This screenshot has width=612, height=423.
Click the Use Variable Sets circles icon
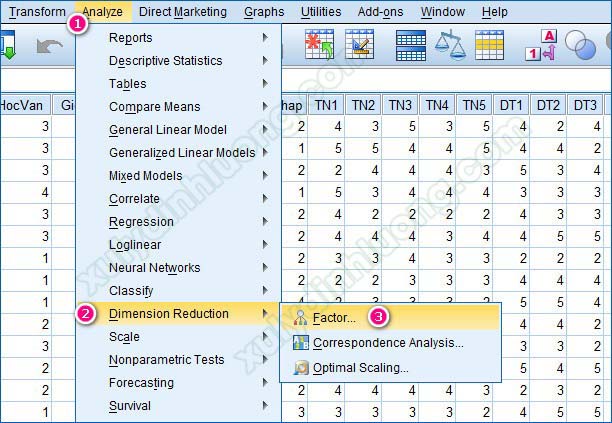tap(581, 45)
